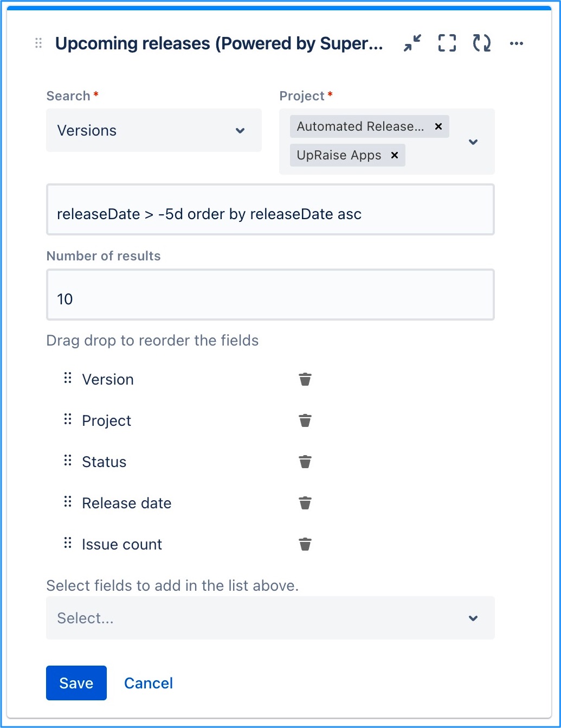Delete the Version field with its trash icon
561x728 pixels.
point(305,379)
